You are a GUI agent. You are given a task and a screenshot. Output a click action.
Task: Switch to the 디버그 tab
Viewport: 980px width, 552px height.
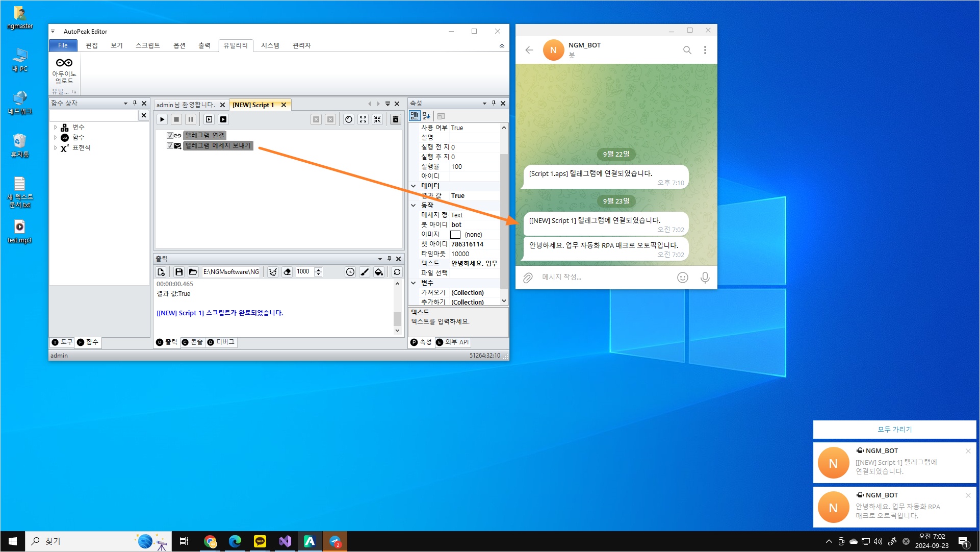point(221,342)
